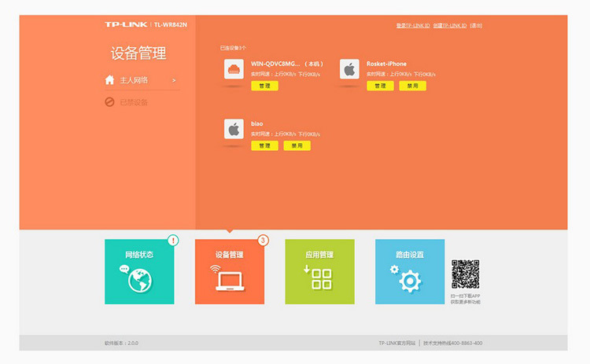
Task: Disable Rosket-iPhone with the 禁用 button
Action: coord(412,86)
